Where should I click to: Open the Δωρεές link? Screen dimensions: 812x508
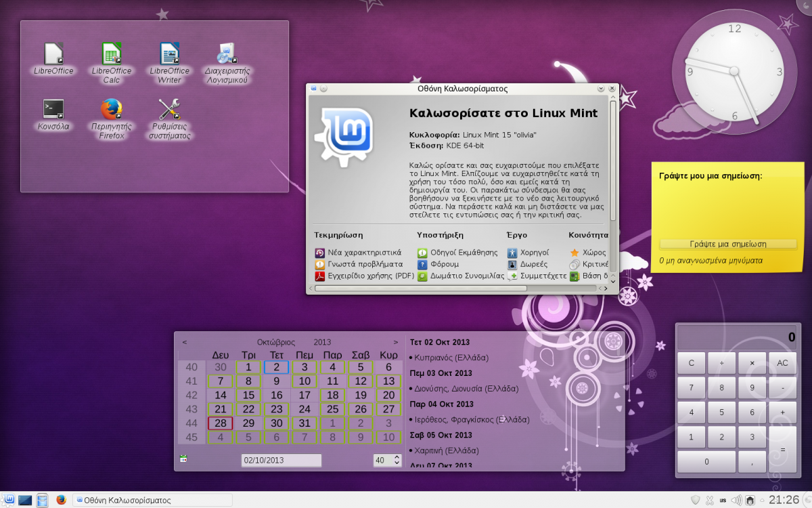coord(534,264)
